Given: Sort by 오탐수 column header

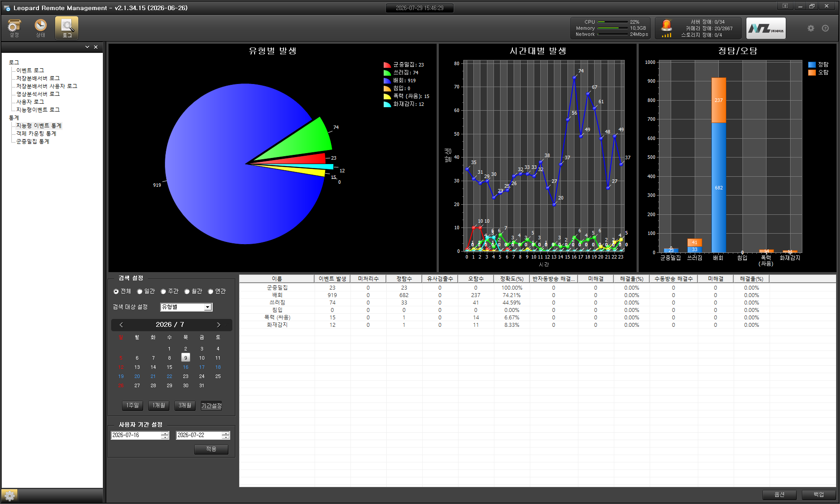Looking at the screenshot, I should point(476,279).
